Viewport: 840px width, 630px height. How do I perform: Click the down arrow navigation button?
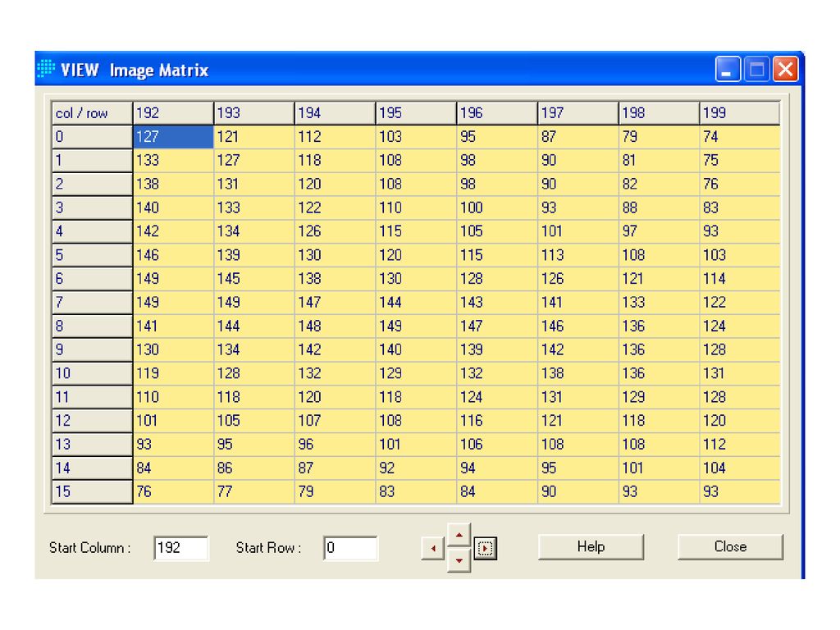pos(459,560)
